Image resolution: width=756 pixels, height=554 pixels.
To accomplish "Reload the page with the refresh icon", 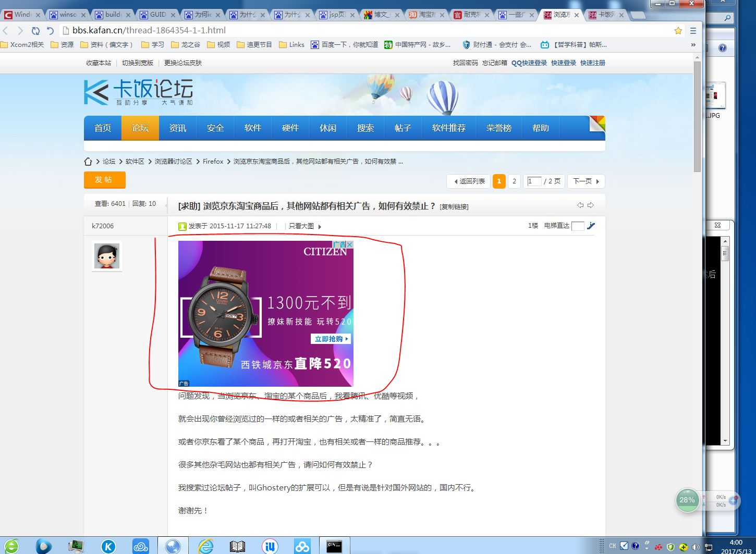I will [35, 31].
